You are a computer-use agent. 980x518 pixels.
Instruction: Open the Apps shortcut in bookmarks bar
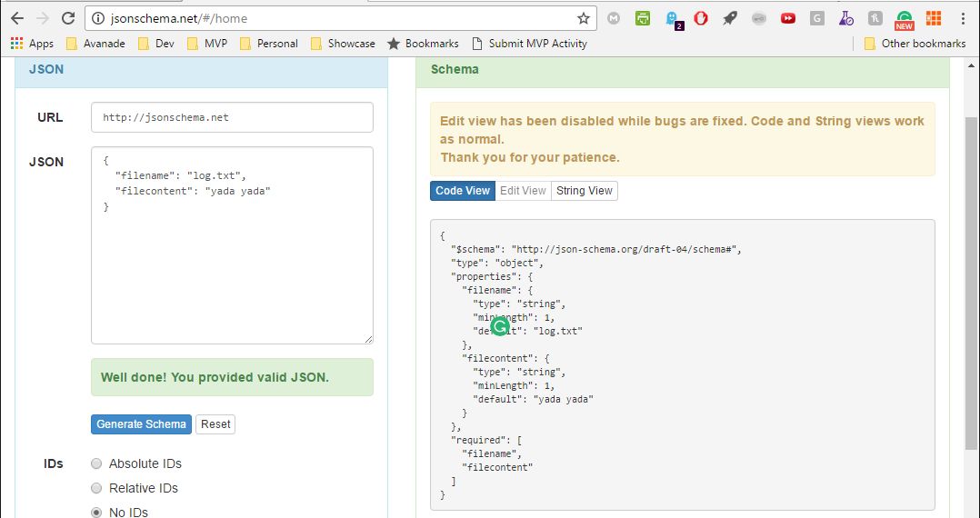32,43
